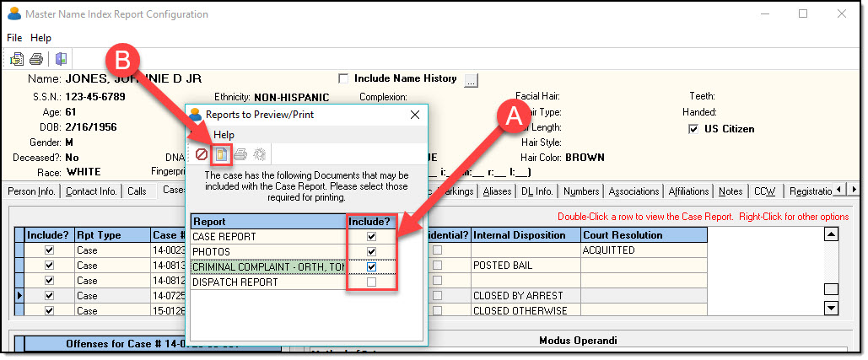Open Help menu in Reports dialog
This screenshot has width=868, height=360.
pos(224,135)
